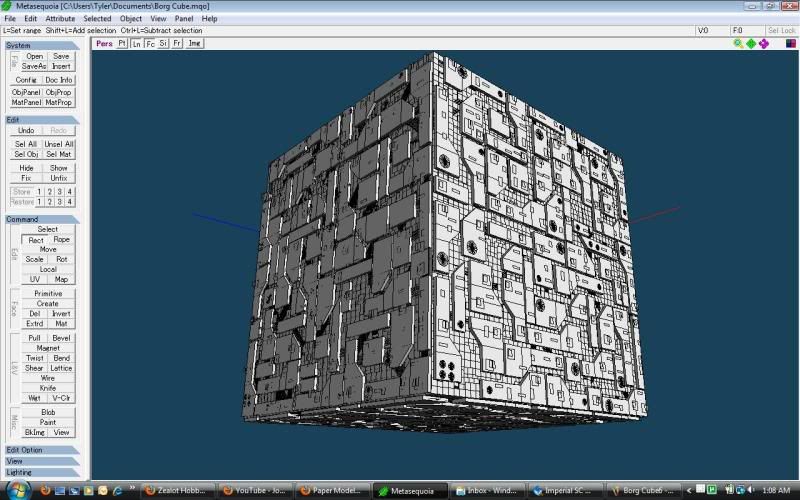Click the Open button
Image resolution: width=800 pixels, height=500 pixels.
coord(35,56)
